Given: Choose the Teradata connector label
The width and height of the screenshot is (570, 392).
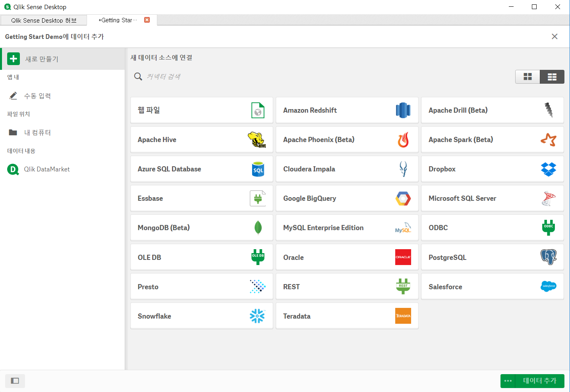Looking at the screenshot, I should point(297,316).
